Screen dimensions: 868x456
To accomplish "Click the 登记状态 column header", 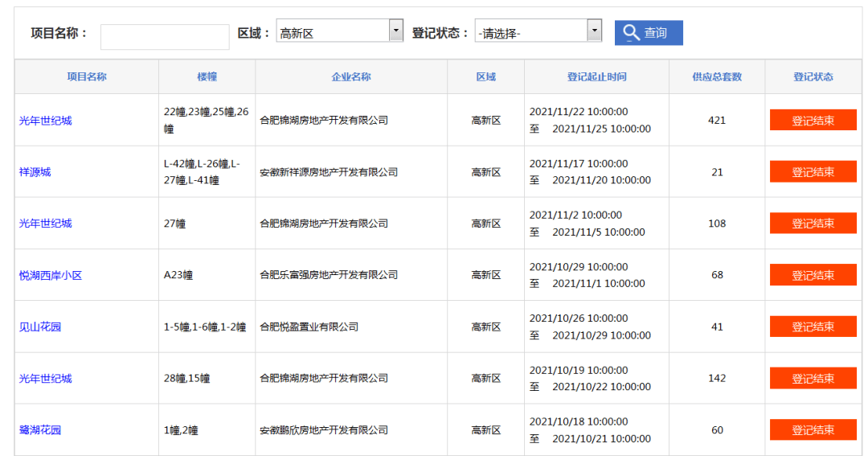I will click(x=813, y=76).
